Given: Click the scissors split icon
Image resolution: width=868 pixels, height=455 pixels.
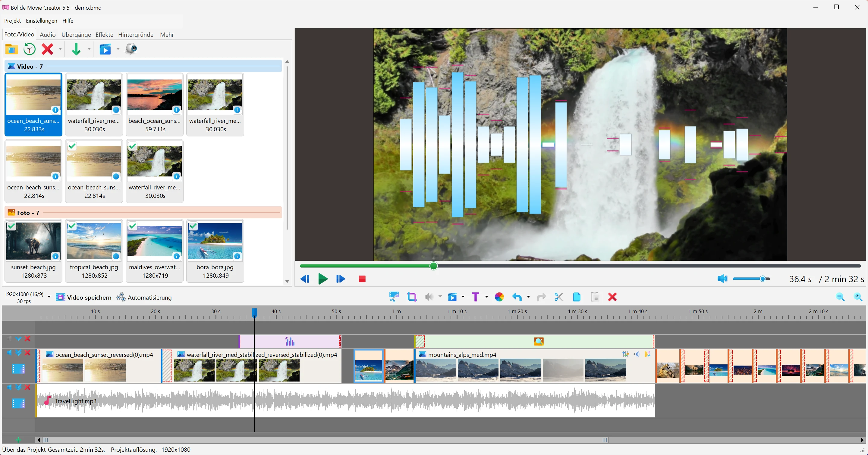Looking at the screenshot, I should (x=559, y=297).
